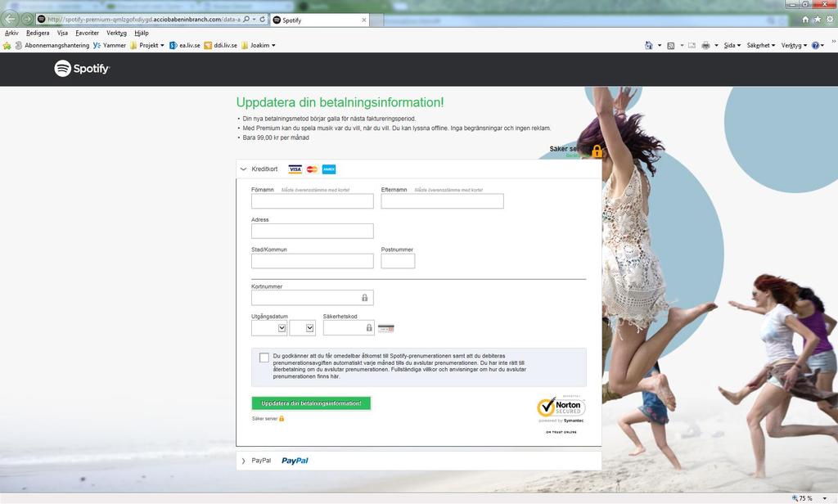838x504 pixels.
Task: Click the browser Forward arrow
Action: coord(27,20)
